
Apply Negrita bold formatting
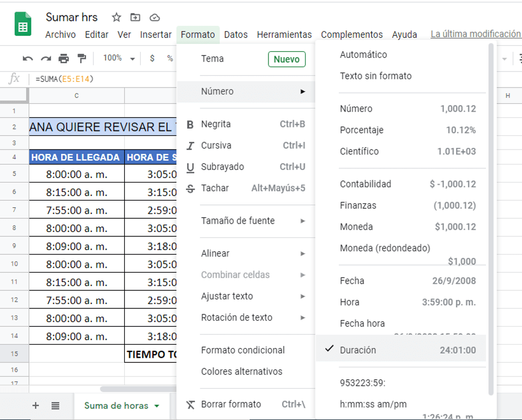tap(246, 124)
